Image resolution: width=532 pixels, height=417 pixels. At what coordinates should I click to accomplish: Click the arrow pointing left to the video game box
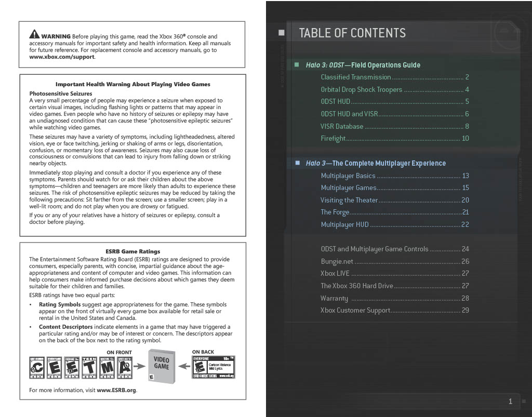(184, 366)
